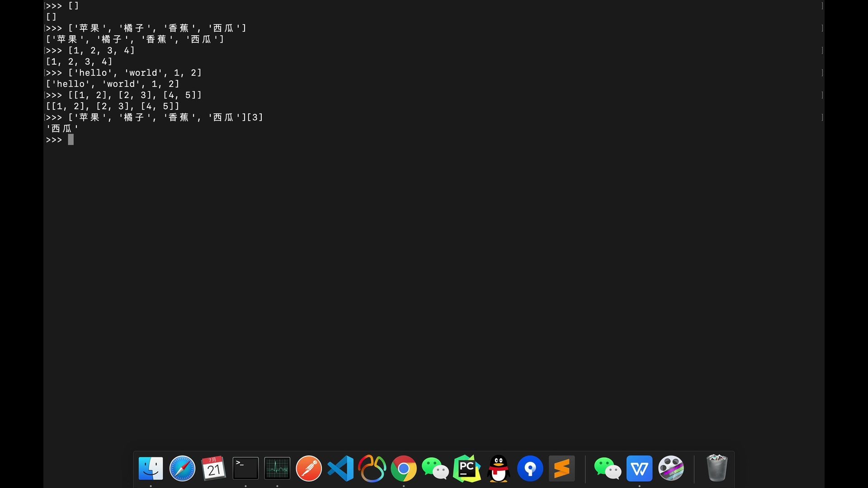Click output line '[]' without prompt
The height and width of the screenshot is (488, 868).
point(51,17)
